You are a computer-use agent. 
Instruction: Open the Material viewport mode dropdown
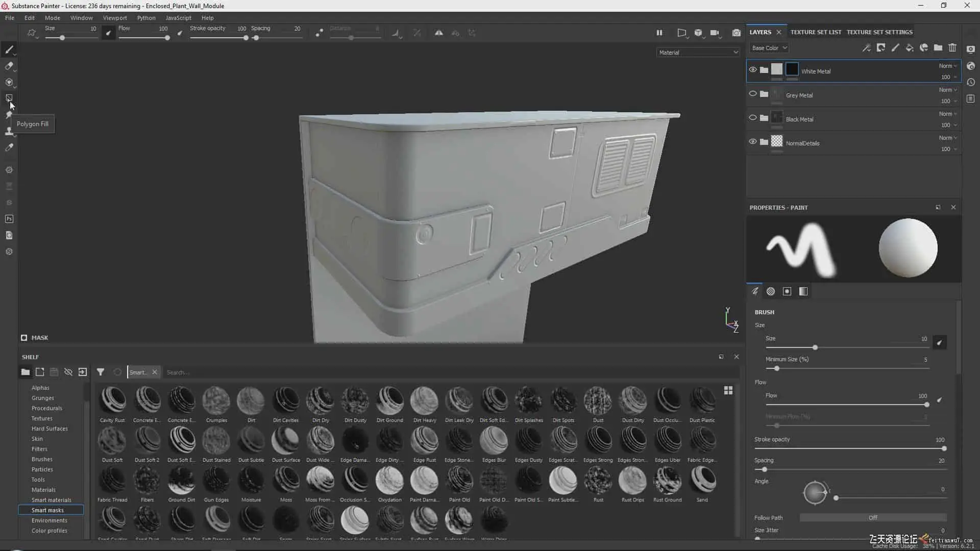click(x=698, y=53)
